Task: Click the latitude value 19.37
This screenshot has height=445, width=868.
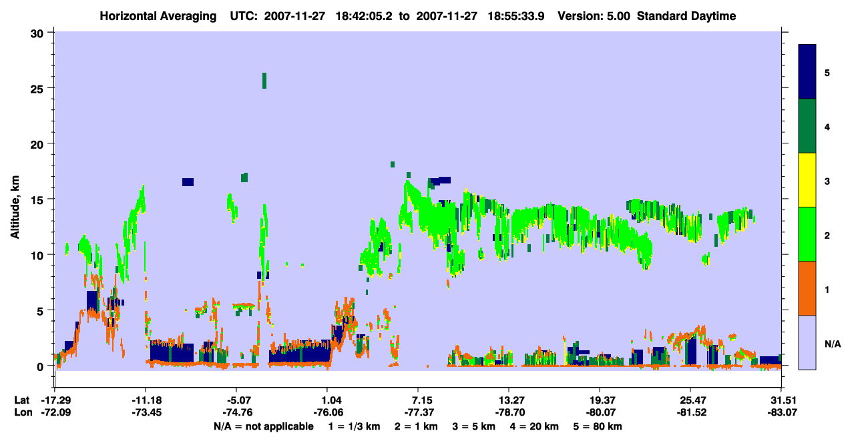Action: point(600,400)
